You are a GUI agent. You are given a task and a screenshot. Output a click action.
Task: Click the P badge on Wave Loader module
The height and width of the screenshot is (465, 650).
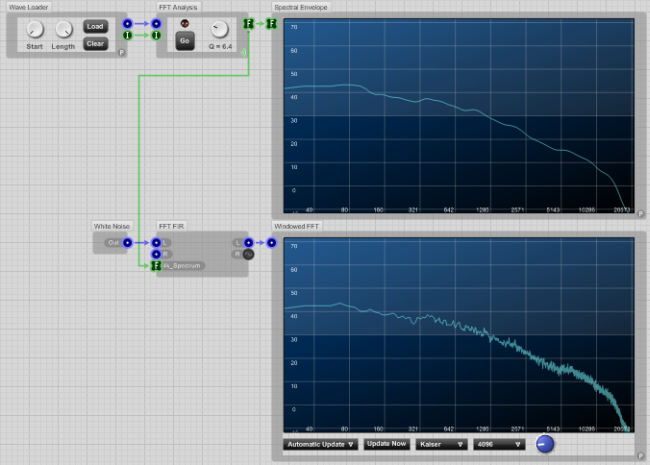pyautogui.click(x=121, y=51)
